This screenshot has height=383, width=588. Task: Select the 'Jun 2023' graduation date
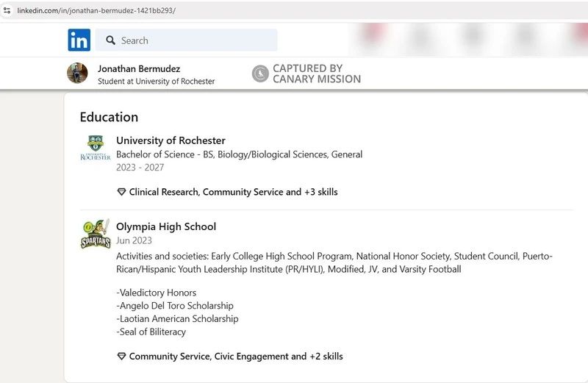click(x=134, y=240)
